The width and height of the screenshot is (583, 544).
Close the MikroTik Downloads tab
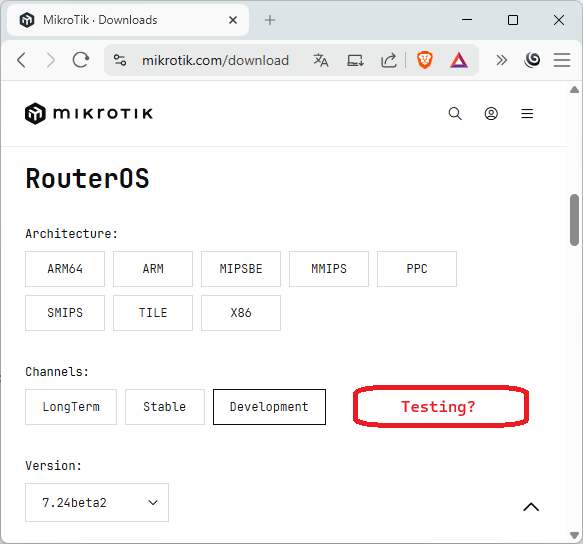click(233, 20)
